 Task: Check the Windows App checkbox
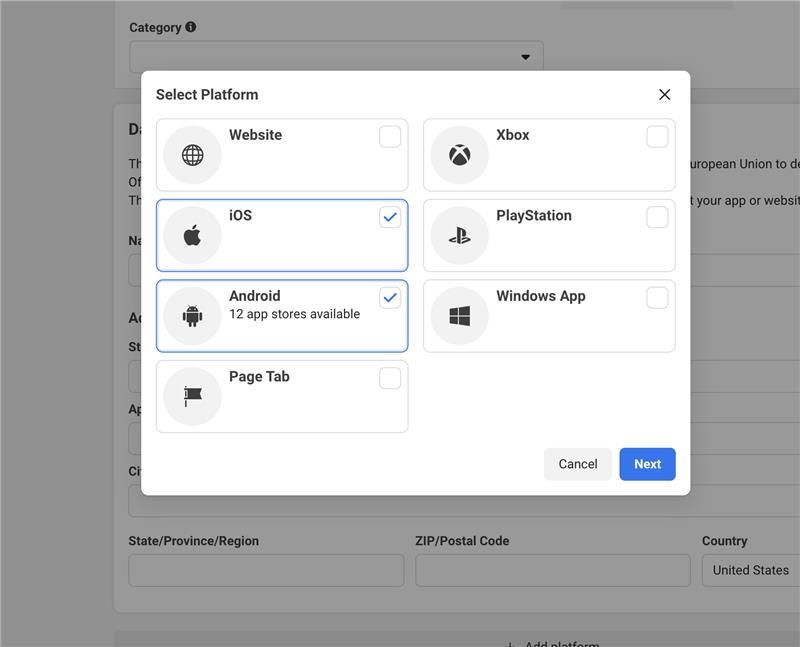pyautogui.click(x=657, y=297)
